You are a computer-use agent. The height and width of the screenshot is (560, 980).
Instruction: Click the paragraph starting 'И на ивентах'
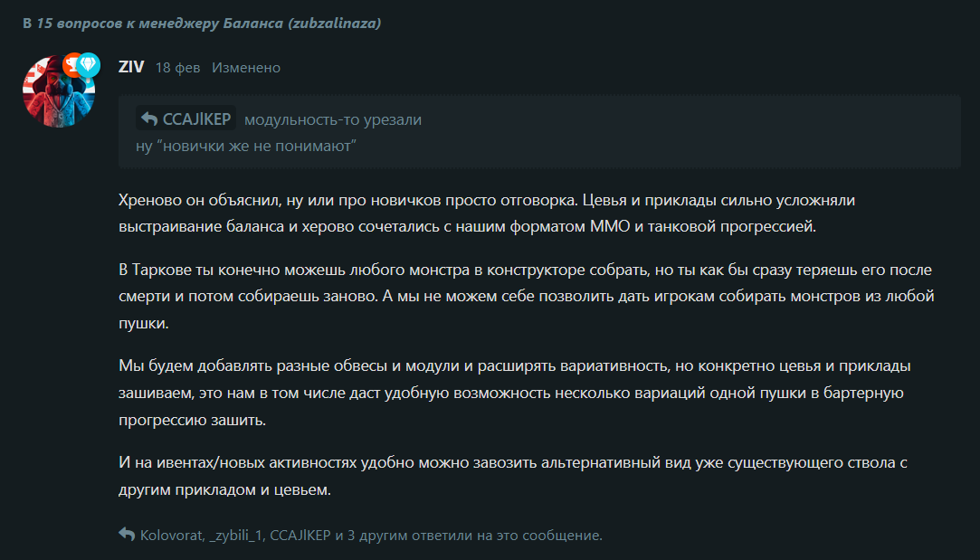513,476
